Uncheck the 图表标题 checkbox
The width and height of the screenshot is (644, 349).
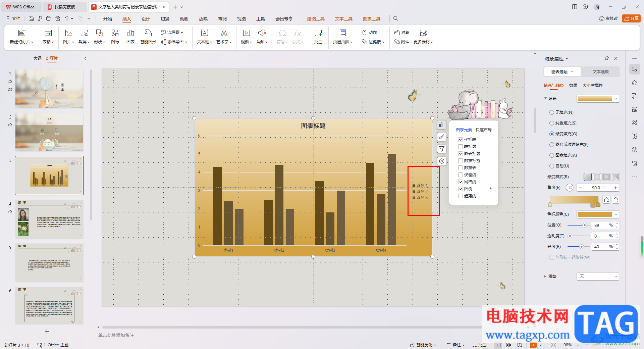pyautogui.click(x=461, y=154)
